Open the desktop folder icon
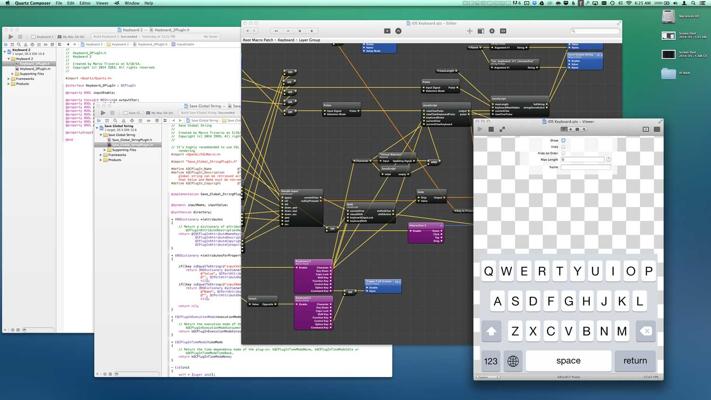The width and height of the screenshot is (711, 400). tap(668, 73)
